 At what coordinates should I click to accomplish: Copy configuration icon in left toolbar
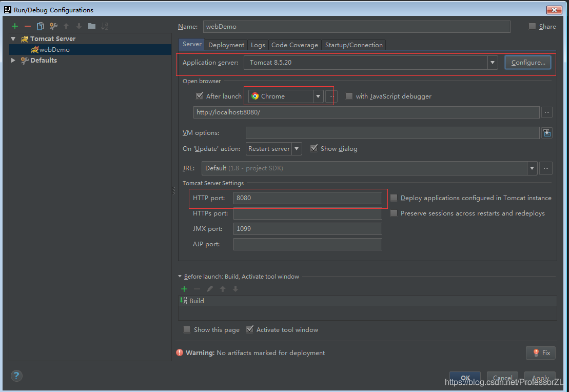click(x=41, y=26)
